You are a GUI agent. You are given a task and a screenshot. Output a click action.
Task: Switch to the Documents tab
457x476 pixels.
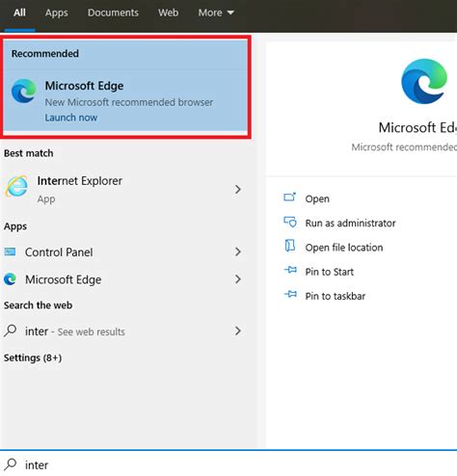point(113,13)
